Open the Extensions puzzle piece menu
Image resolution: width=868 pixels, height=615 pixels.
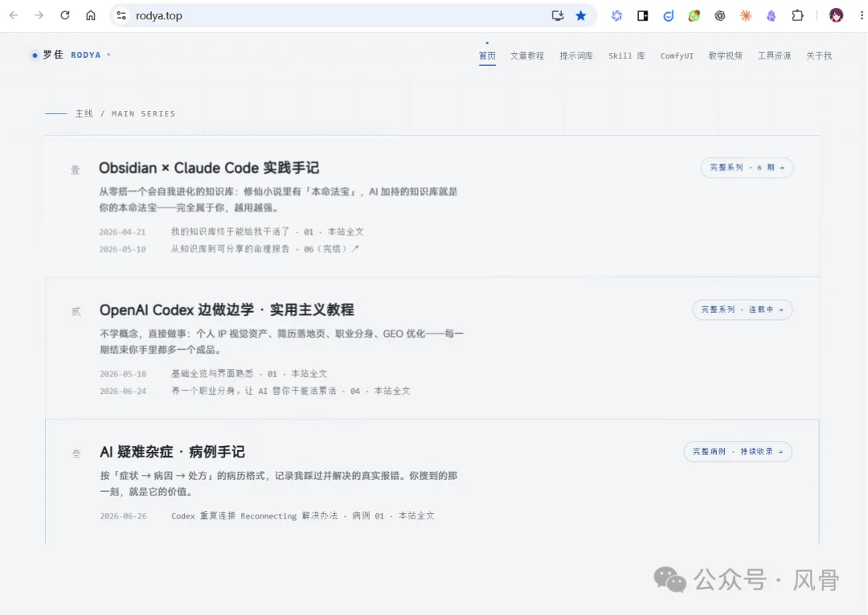797,15
